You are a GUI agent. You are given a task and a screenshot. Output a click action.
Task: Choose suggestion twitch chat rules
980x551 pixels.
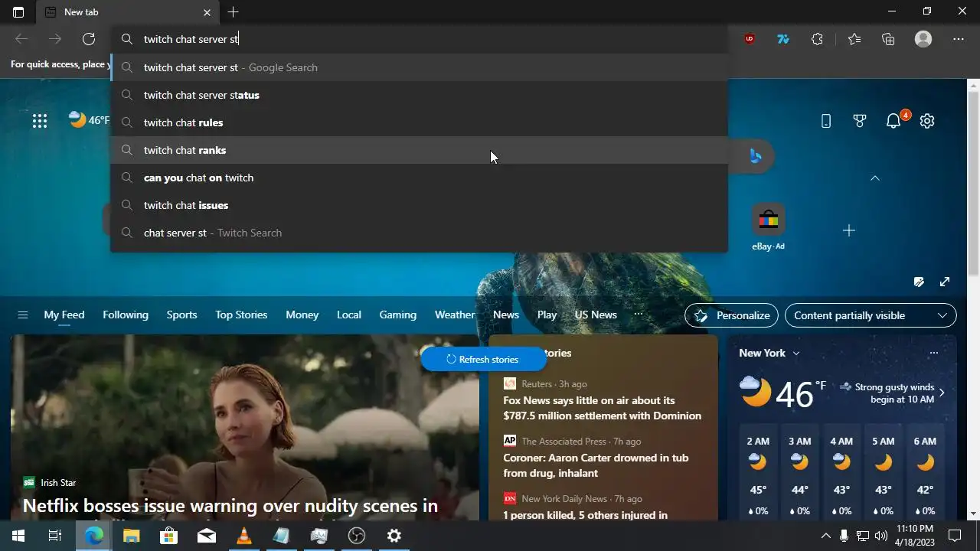pyautogui.click(x=420, y=122)
